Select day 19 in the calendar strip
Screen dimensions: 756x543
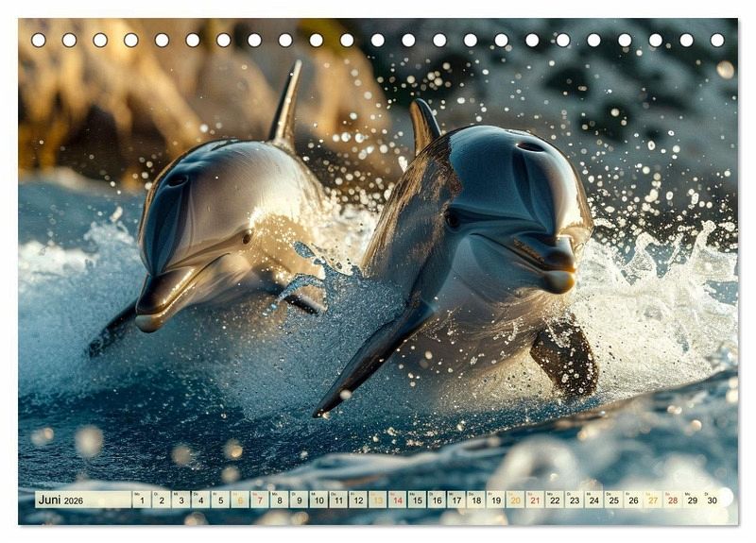(x=495, y=500)
